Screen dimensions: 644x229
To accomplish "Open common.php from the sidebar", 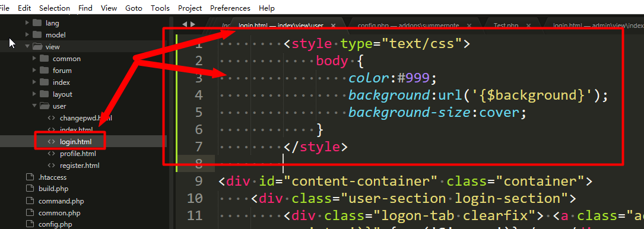I will pyautogui.click(x=59, y=213).
